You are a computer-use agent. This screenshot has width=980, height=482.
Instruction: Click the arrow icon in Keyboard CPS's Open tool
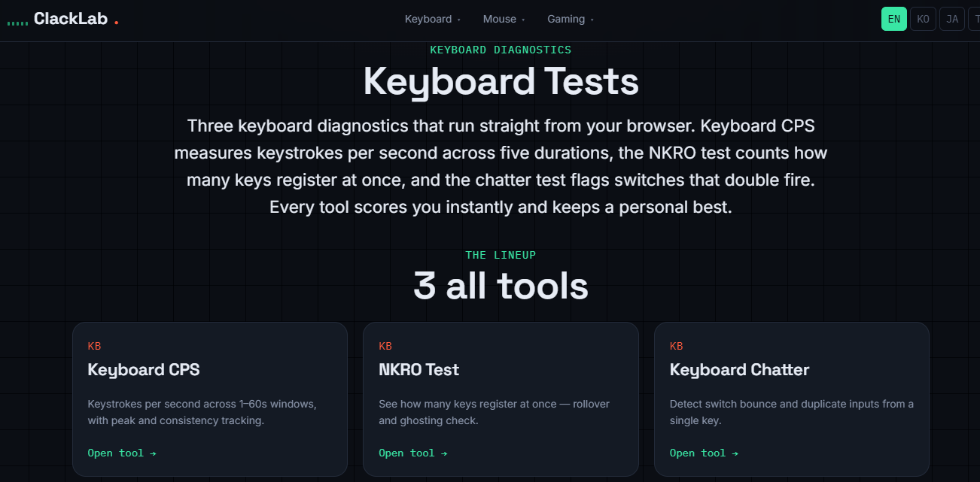click(153, 453)
